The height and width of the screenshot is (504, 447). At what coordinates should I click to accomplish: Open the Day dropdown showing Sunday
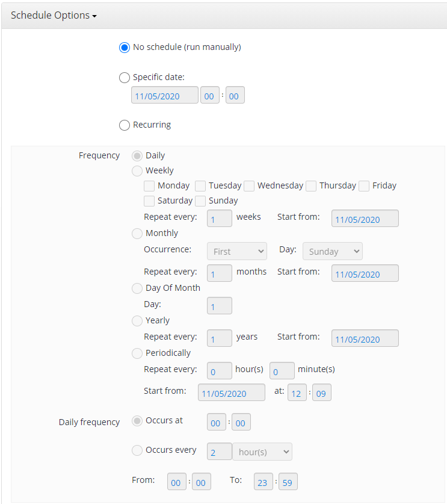(x=332, y=251)
